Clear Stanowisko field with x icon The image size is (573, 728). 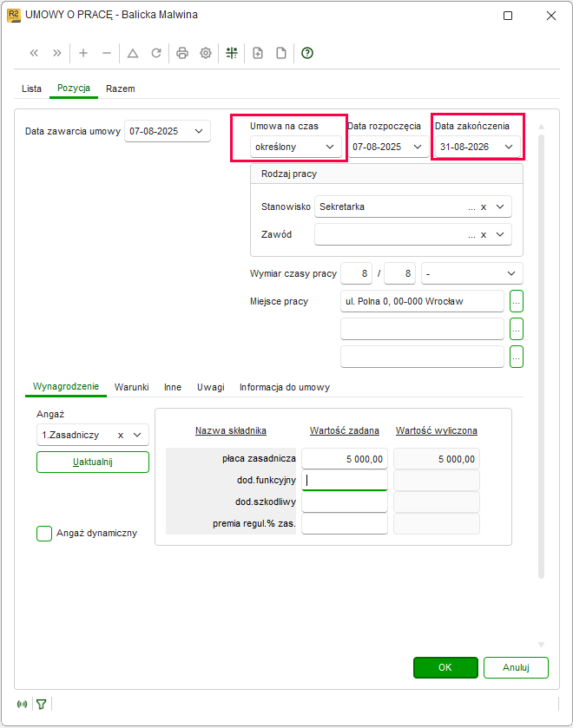[484, 207]
